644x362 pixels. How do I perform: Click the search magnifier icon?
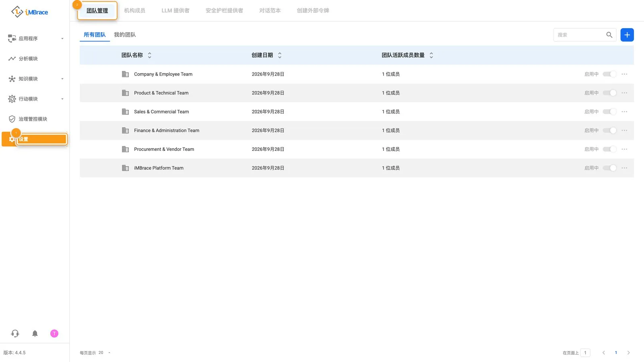[x=609, y=35]
